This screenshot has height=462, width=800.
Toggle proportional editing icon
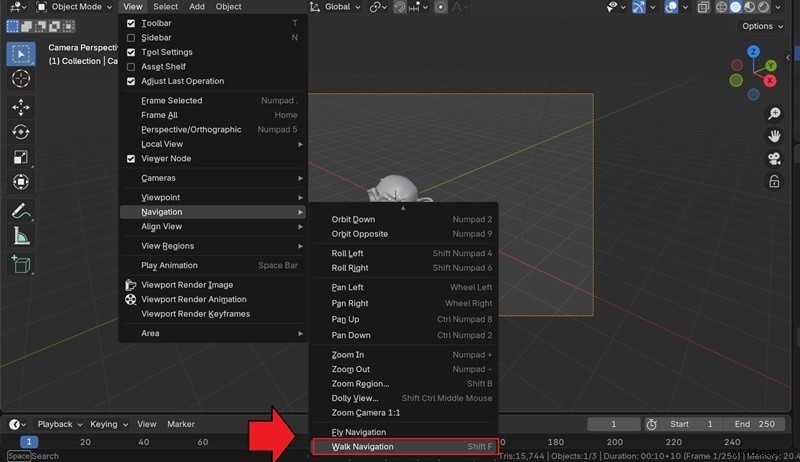(440, 7)
